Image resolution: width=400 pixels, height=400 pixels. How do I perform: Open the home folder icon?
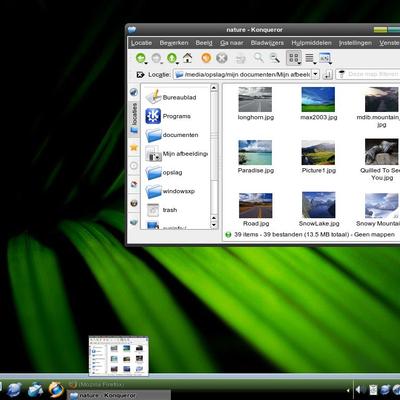(188, 58)
